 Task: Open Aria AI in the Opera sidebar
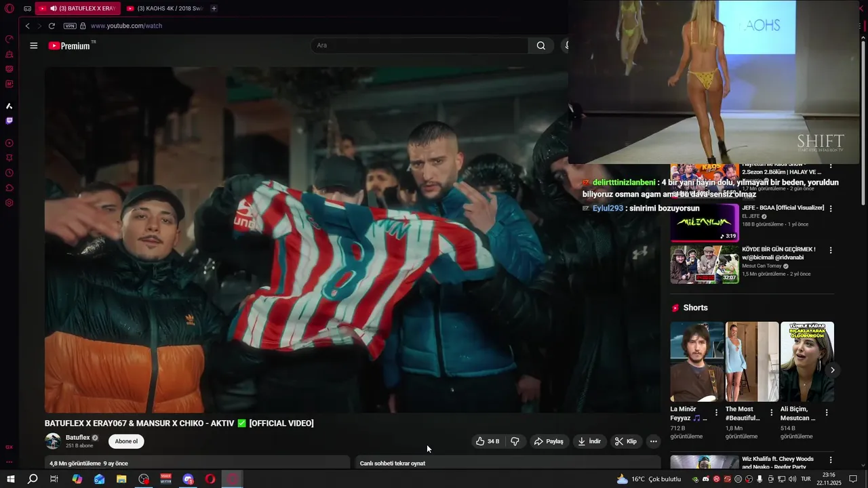9,106
